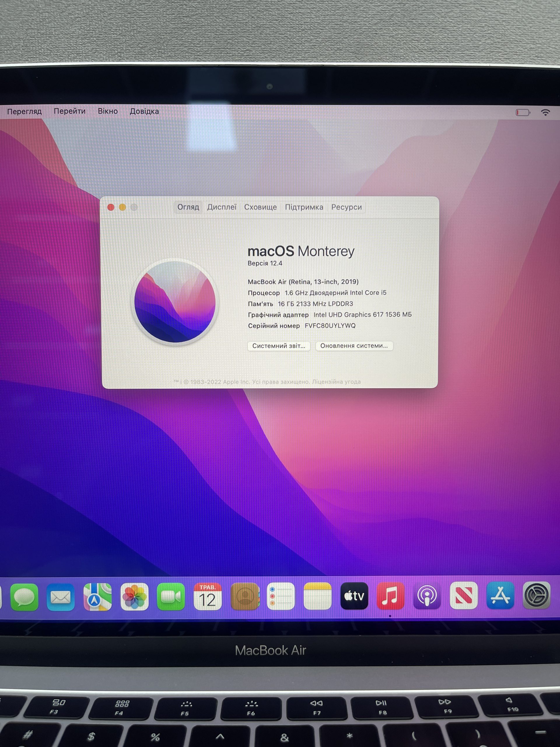
Task: Minimize the About This Mac window
Action: click(123, 207)
